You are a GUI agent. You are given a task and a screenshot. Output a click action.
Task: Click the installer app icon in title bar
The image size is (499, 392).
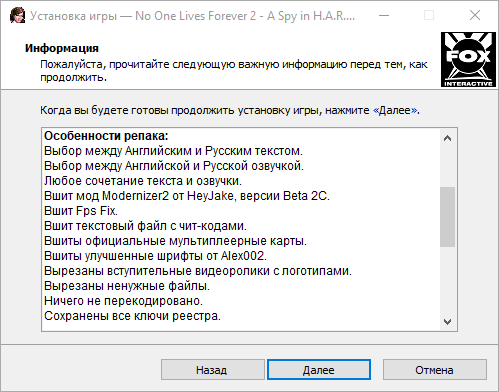(17, 15)
